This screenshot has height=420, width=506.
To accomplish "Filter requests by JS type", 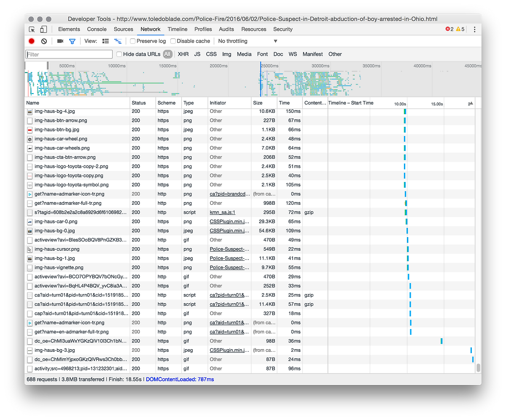I will [x=197, y=54].
